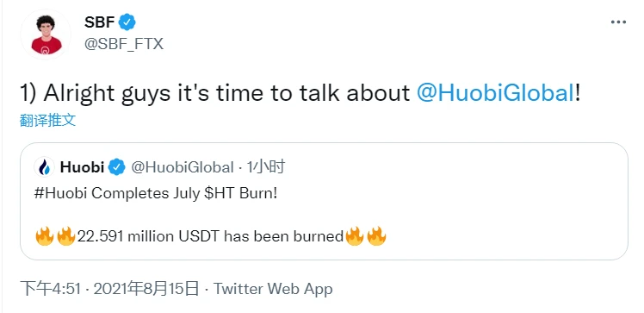Open the #Huobi hashtag
Viewport: 644px width, 313px height.
[61, 193]
